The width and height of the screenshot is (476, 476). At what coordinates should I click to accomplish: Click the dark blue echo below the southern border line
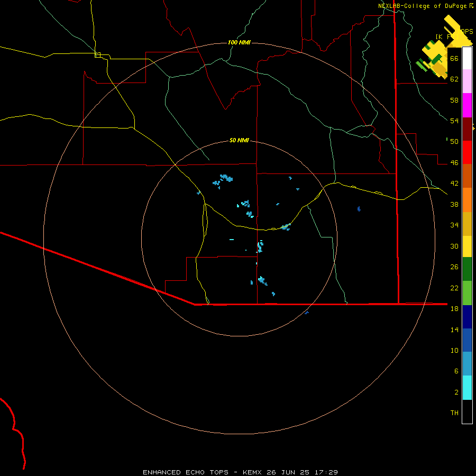[x=307, y=313]
